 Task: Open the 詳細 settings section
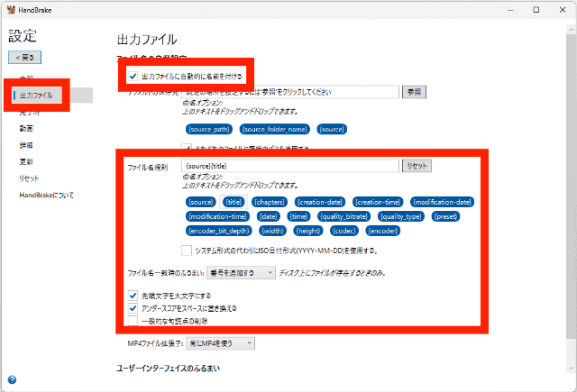pyautogui.click(x=26, y=145)
